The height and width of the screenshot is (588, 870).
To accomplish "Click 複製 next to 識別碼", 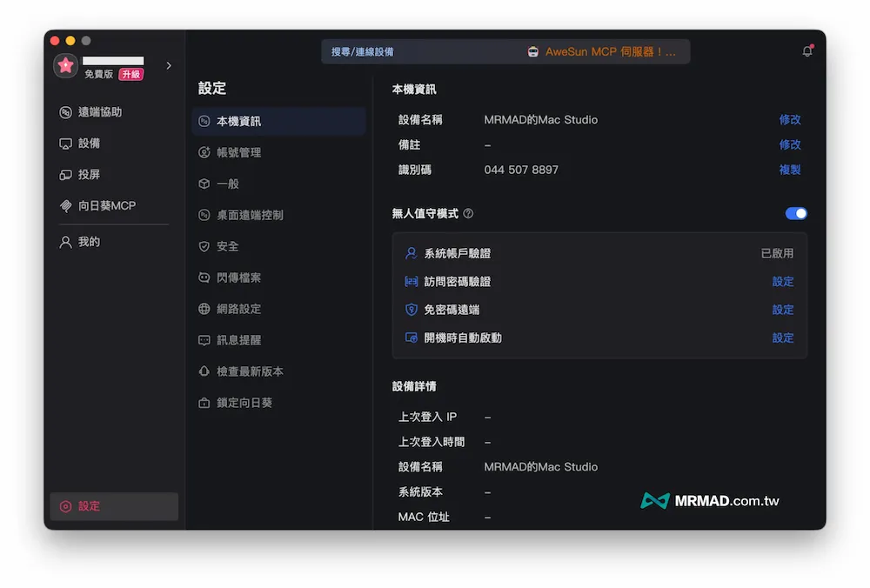I will 790,170.
